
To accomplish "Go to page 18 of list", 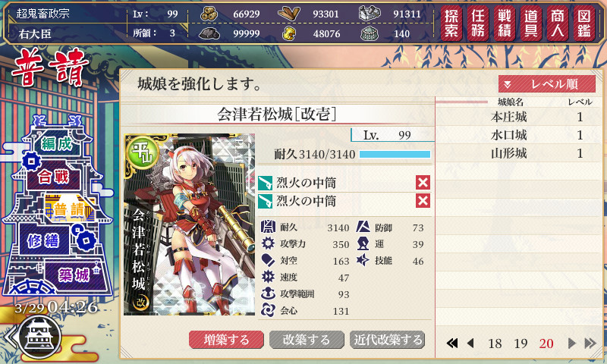I will (495, 343).
